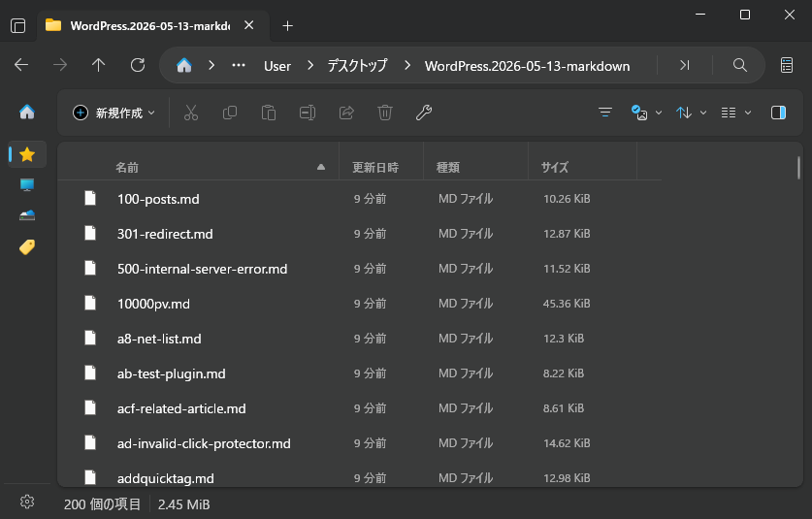Screen dimensions: 812x519
Task: Click the go-to-end arrow in address bar
Action: (685, 65)
